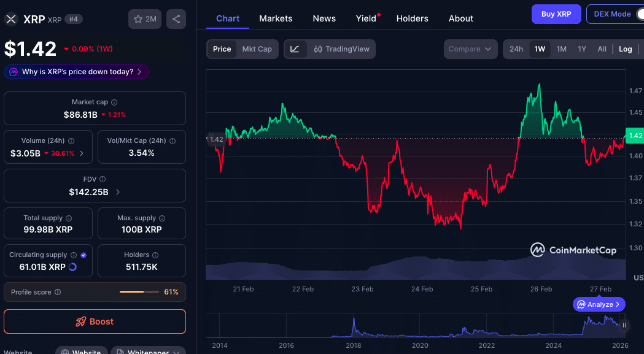
Task: Select the line chart icon view
Action: click(295, 49)
